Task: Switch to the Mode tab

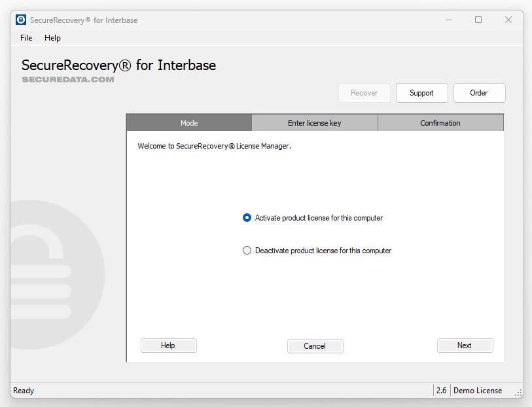Action: (189, 123)
